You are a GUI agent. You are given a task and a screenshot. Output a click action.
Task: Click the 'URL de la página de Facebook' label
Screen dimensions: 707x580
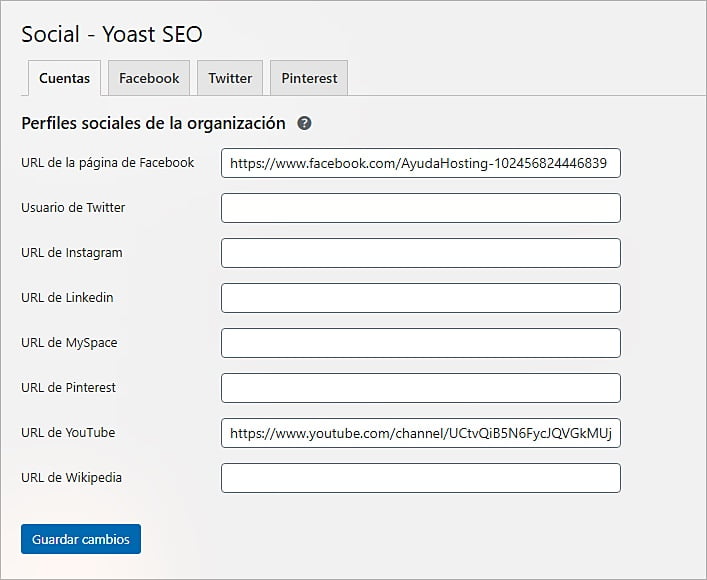point(107,162)
